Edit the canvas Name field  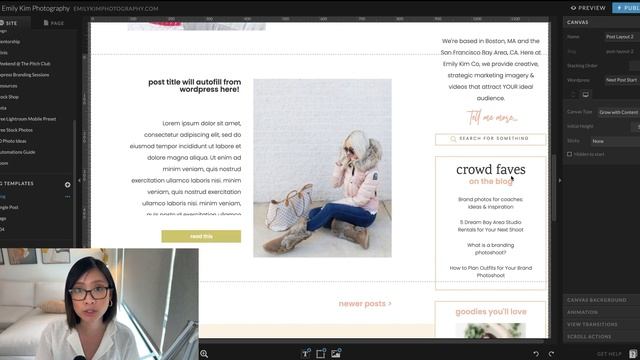pos(622,37)
